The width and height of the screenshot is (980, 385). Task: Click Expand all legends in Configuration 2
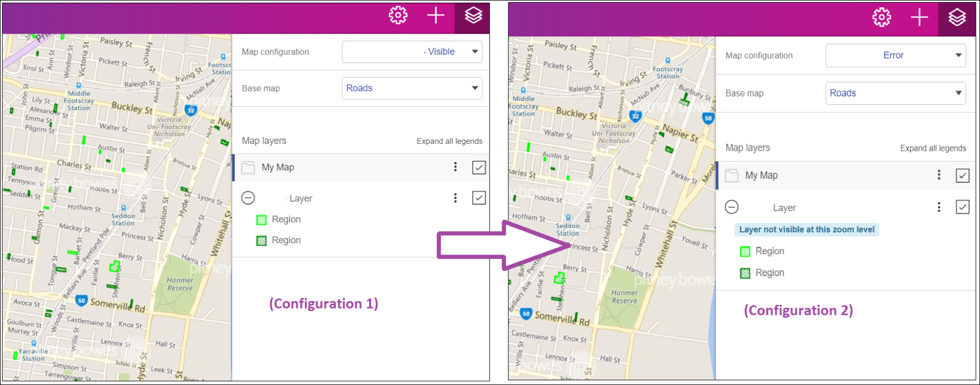[x=933, y=148]
